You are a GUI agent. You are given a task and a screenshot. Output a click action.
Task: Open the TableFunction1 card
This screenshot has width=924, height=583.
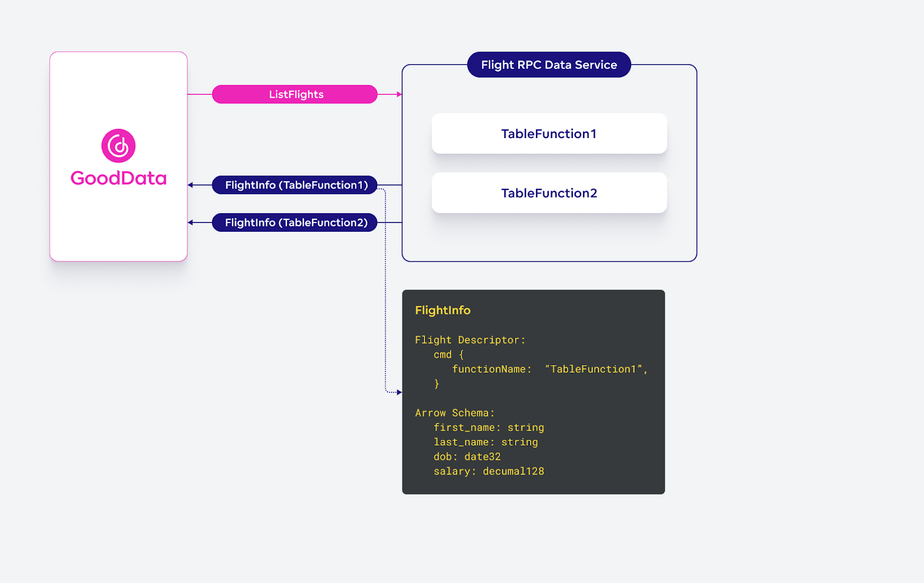click(x=549, y=133)
